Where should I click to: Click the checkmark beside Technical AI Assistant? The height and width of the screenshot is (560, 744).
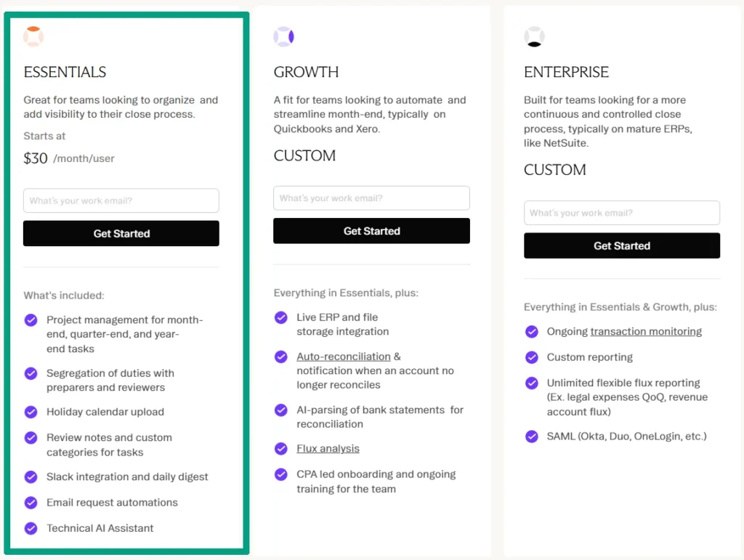click(31, 528)
